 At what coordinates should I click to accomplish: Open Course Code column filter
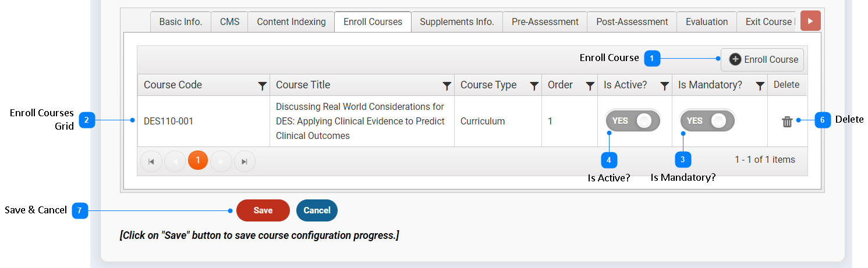[x=263, y=86]
